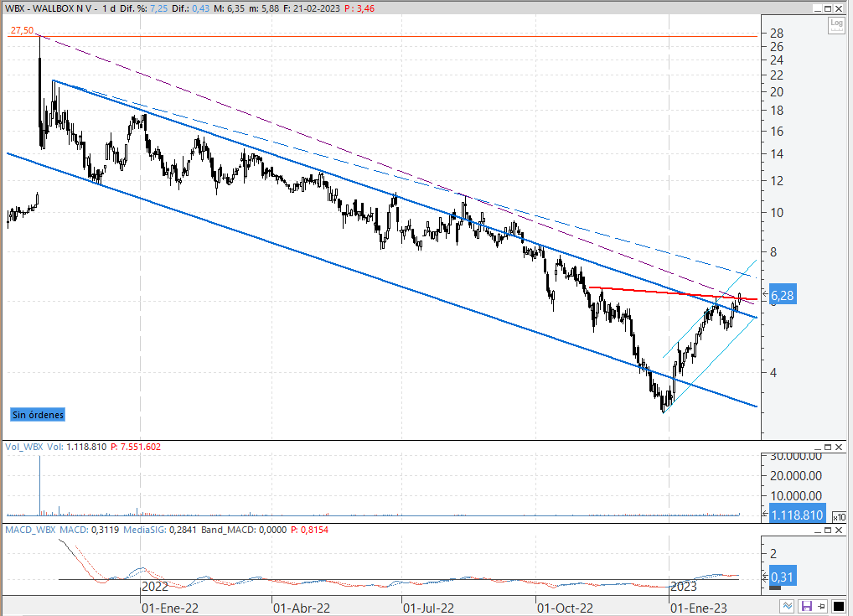
Task: Click the Dif. %: 7,25 value
Action: [x=143, y=8]
